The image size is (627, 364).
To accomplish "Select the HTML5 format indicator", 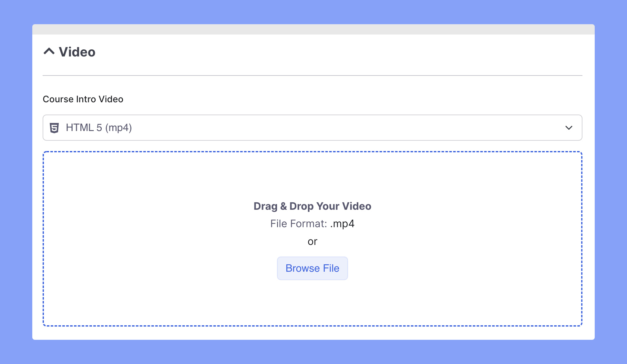I will 56,127.
